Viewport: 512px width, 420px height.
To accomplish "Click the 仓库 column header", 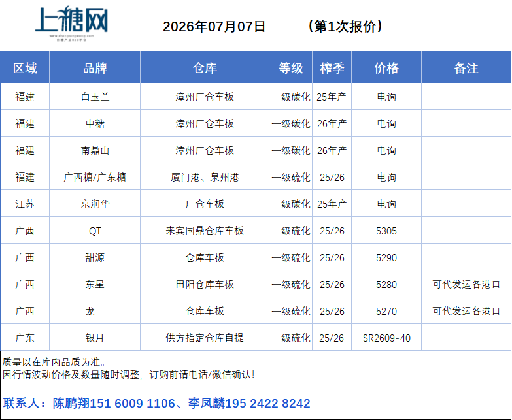I will (x=205, y=68).
